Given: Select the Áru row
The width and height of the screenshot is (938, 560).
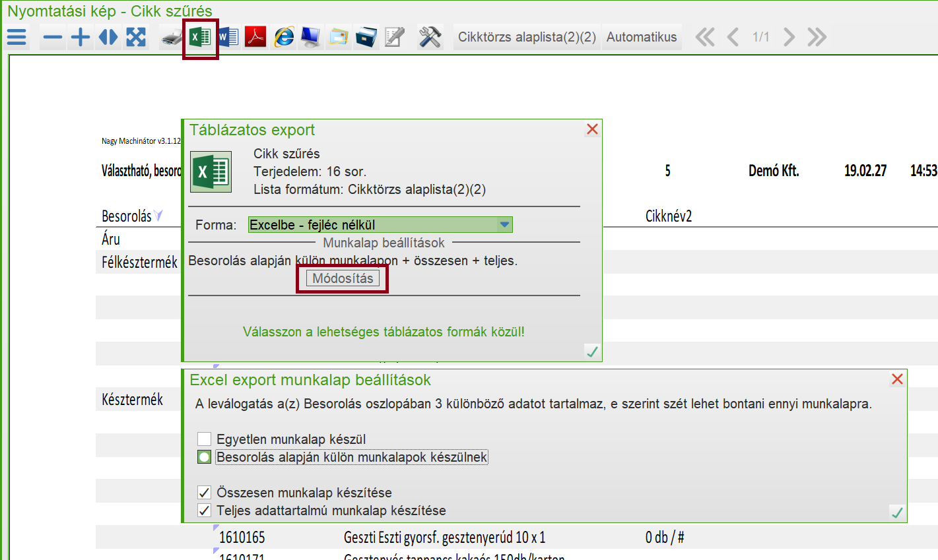Looking at the screenshot, I should (111, 239).
